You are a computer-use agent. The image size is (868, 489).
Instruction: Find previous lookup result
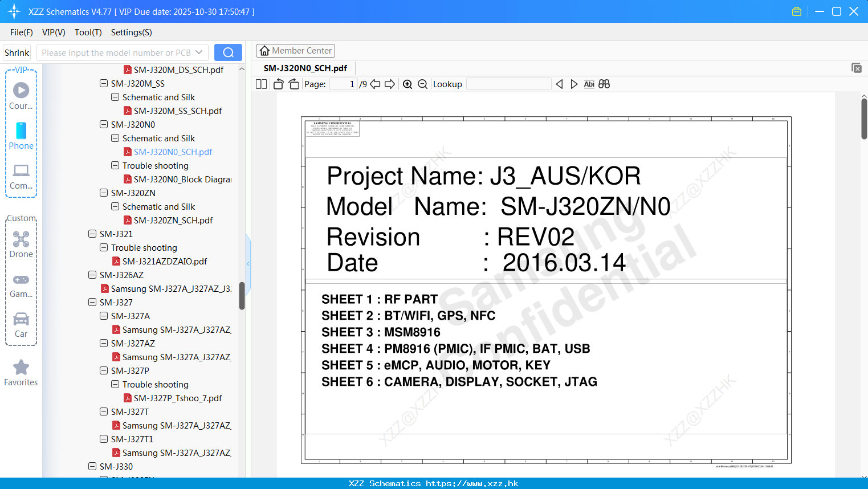pos(559,84)
